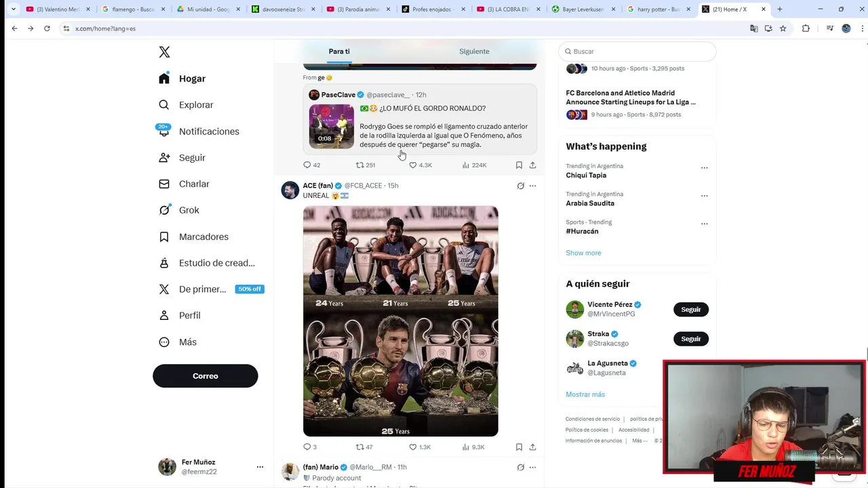Go back in browser history
Image resolution: width=868 pixels, height=488 pixels.
coord(14,28)
